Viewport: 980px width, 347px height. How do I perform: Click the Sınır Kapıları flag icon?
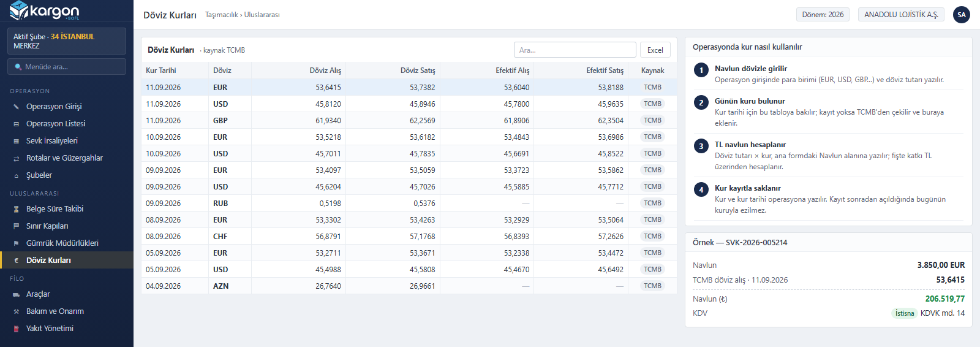coord(17,226)
